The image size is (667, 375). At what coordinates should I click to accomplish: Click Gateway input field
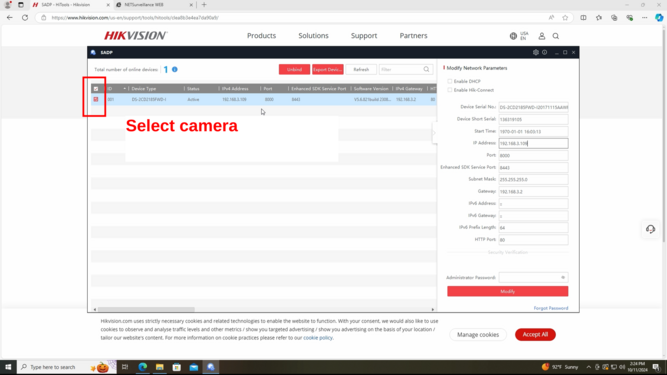pos(533,192)
